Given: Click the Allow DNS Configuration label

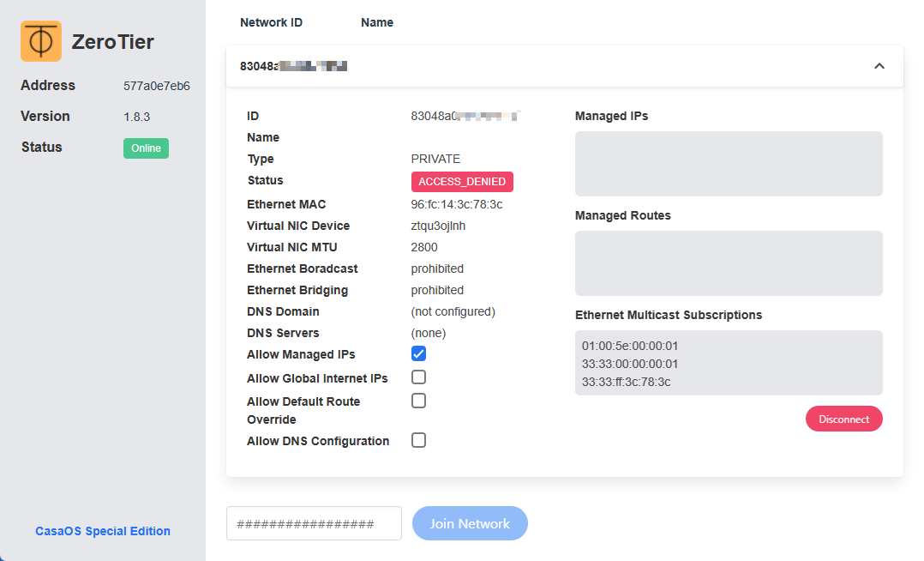Looking at the screenshot, I should point(318,441).
